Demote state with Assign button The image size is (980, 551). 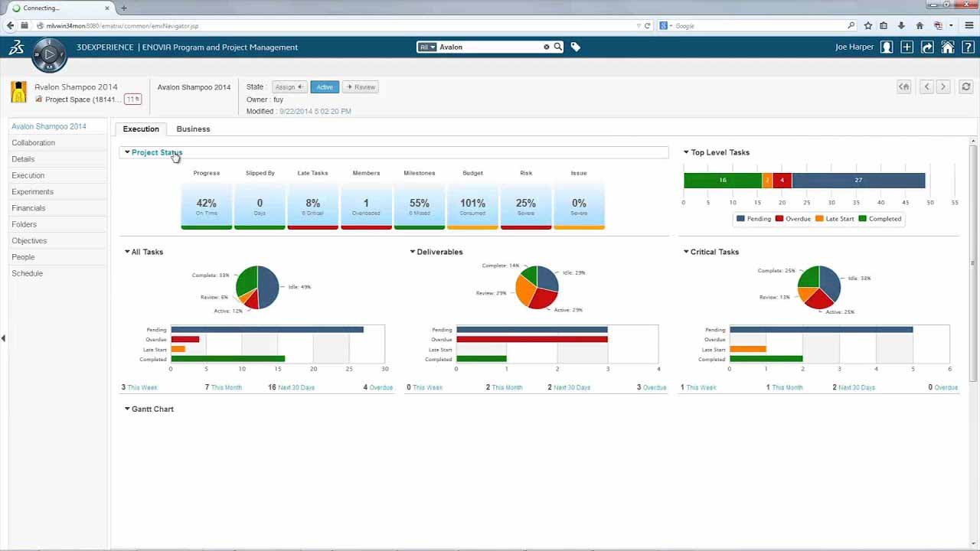[x=289, y=87]
